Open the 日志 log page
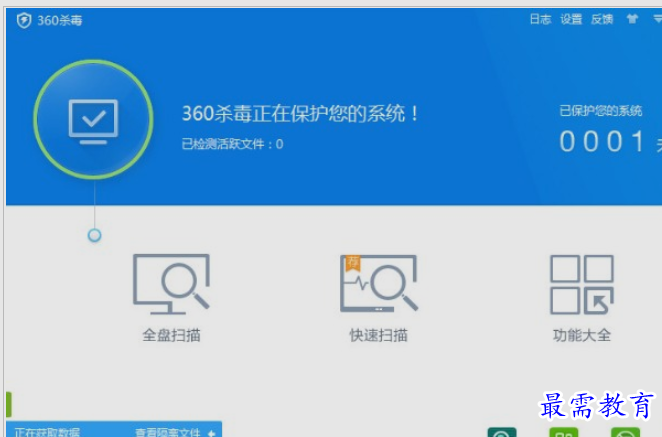 coord(540,19)
